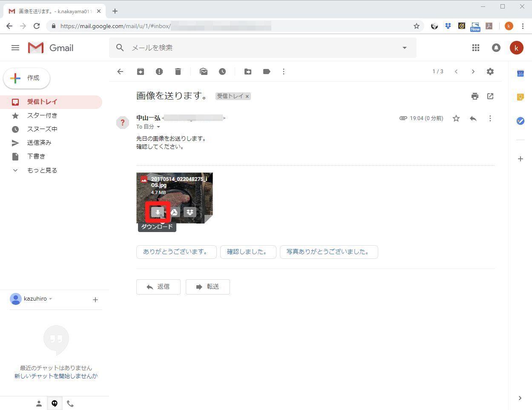Compose a new email with 作成

[x=27, y=78]
